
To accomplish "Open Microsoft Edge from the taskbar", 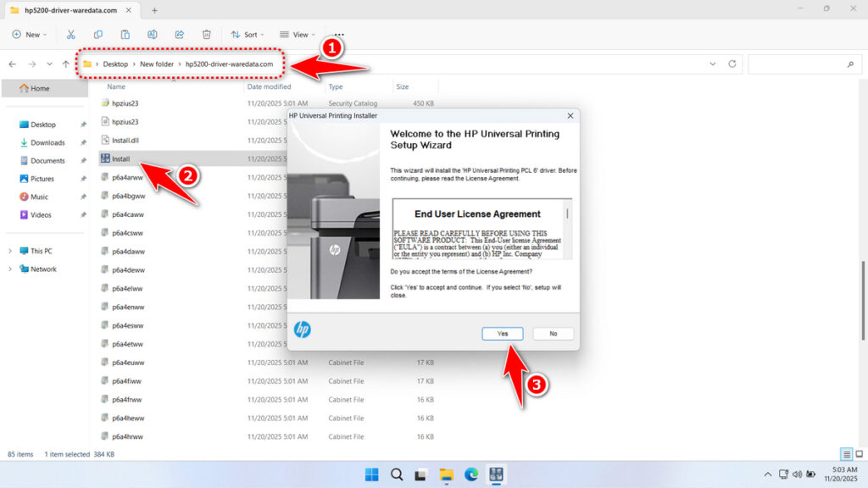I will pos(470,474).
